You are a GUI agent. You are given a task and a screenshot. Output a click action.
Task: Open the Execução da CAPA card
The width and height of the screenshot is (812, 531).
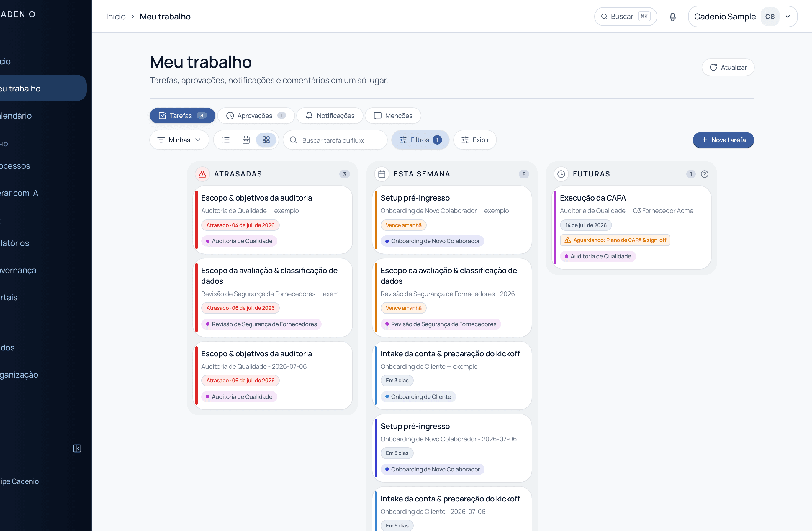coord(631,227)
